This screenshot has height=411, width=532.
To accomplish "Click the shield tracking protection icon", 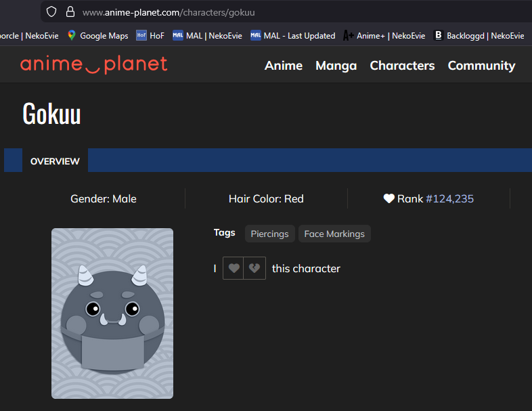I will click(x=51, y=12).
